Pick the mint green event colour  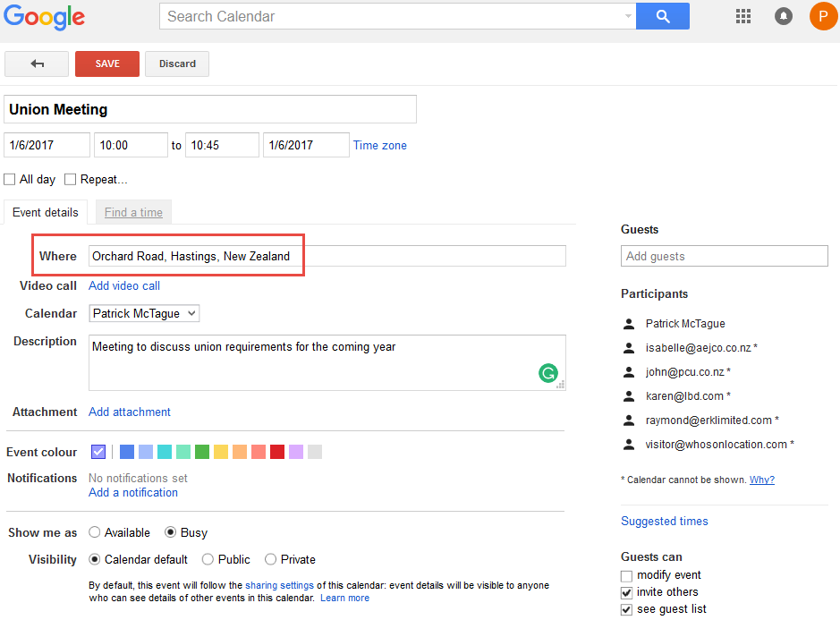pos(183,452)
